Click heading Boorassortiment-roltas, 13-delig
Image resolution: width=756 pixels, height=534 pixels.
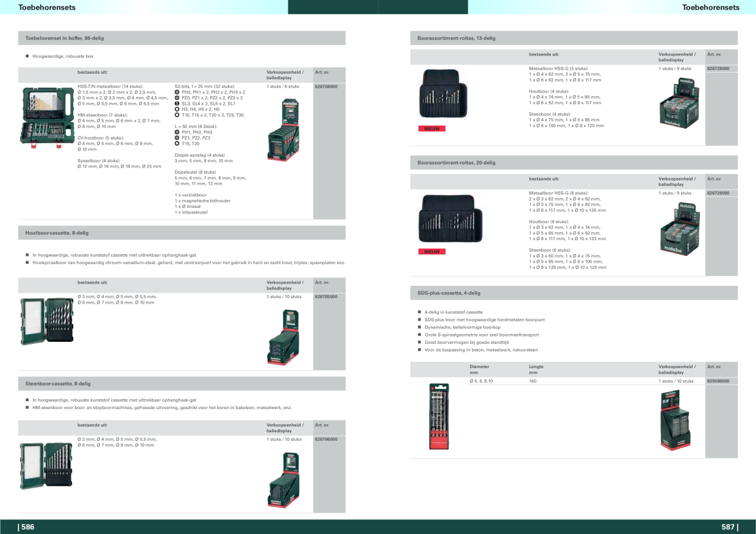(x=457, y=38)
